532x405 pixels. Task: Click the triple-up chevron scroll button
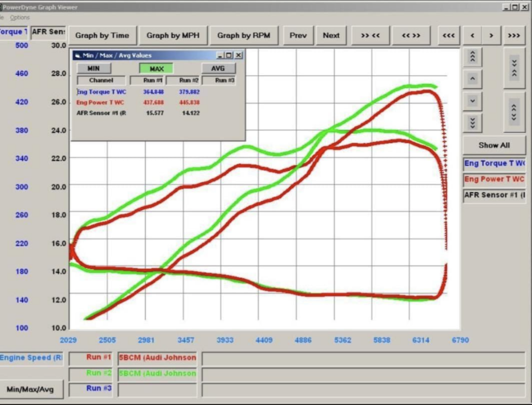coord(472,57)
